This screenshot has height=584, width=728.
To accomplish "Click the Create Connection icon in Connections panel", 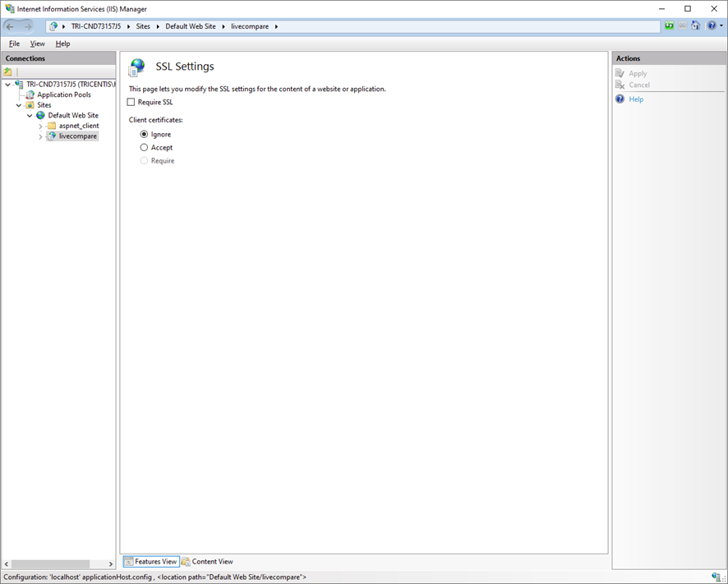I will click(7, 71).
